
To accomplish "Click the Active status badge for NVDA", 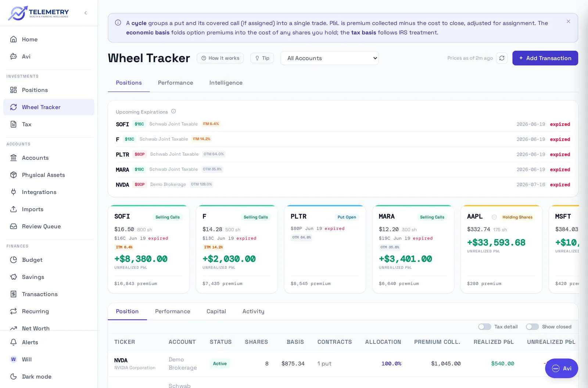I will tap(220, 364).
